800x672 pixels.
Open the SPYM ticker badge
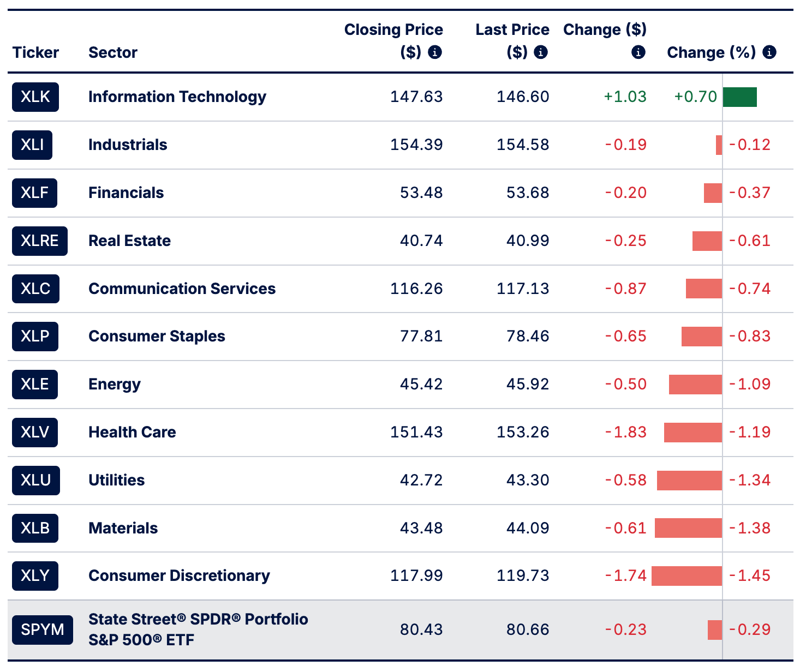point(43,630)
